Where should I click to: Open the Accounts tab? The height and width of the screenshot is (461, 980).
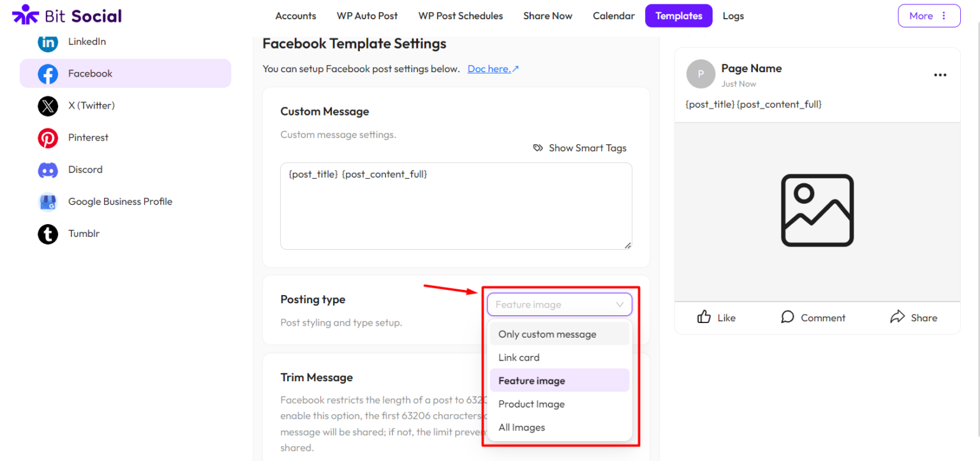coord(295,16)
